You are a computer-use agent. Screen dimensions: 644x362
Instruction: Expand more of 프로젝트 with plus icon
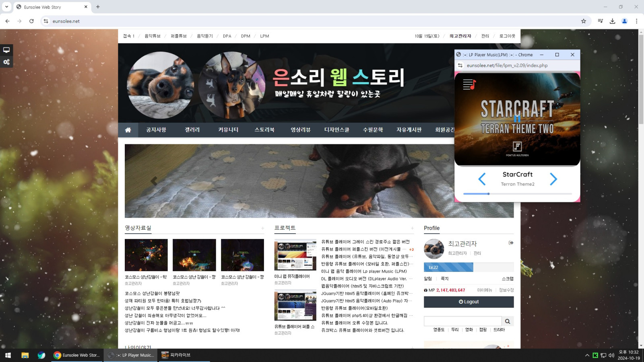[412, 228]
